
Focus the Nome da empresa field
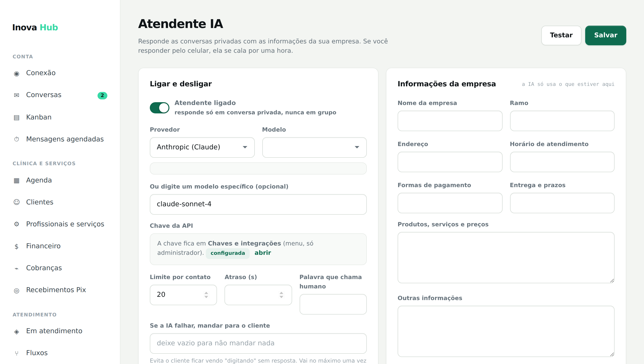450,121
